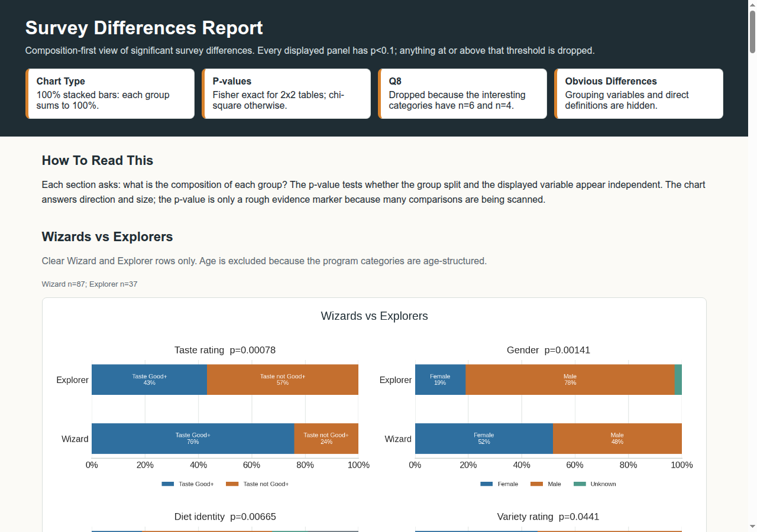Click the scrollbar up arrow
This screenshot has height=532, width=757.
pos(752,5)
